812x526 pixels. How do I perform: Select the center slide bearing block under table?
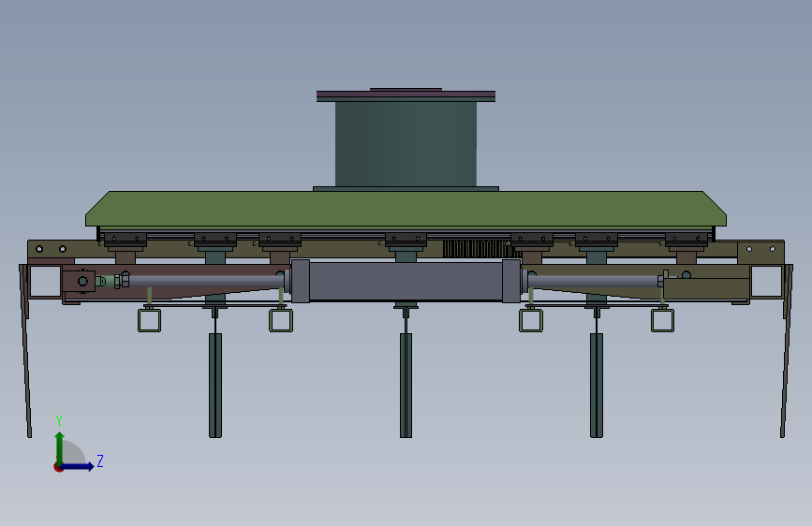point(406,240)
